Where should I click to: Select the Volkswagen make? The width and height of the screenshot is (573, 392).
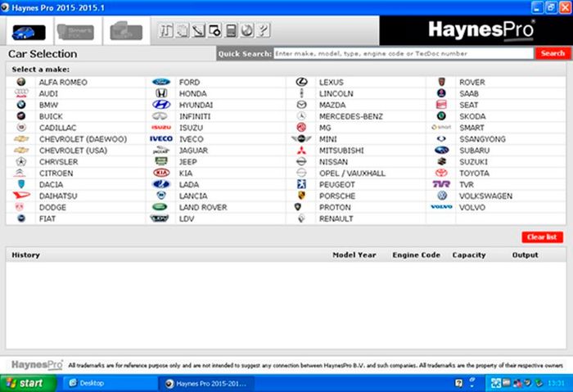point(485,196)
